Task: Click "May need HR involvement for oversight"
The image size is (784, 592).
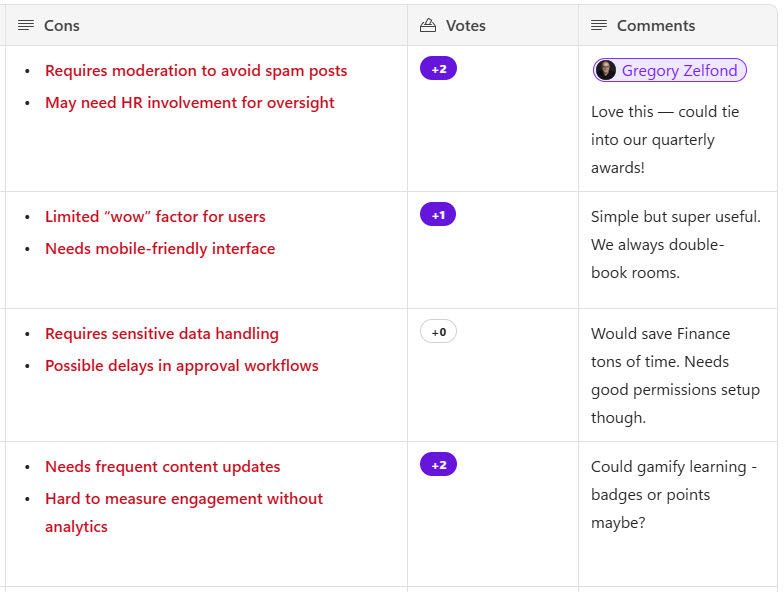Action: (190, 103)
